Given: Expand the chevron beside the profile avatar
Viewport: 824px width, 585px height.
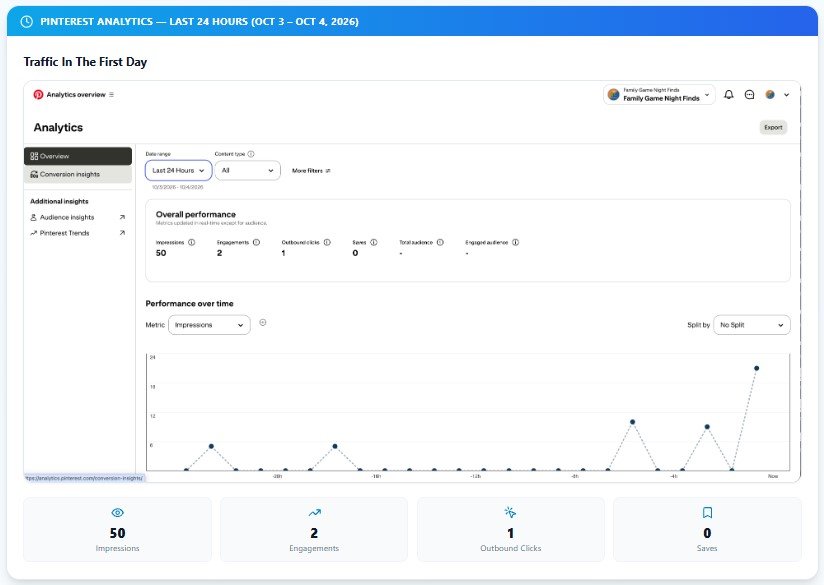Looking at the screenshot, I should pos(787,95).
